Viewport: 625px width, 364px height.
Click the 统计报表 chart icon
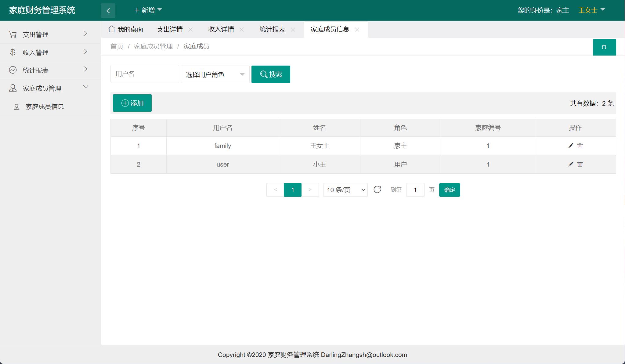coord(13,70)
